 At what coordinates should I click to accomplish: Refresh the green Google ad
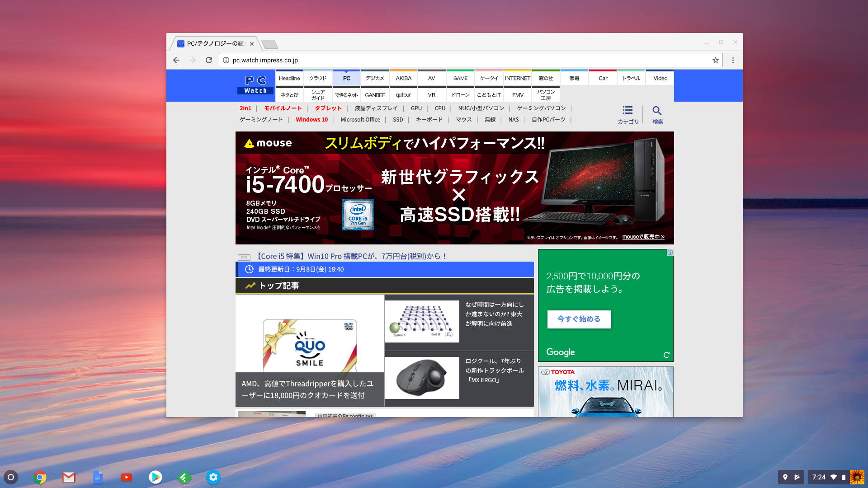tap(666, 354)
